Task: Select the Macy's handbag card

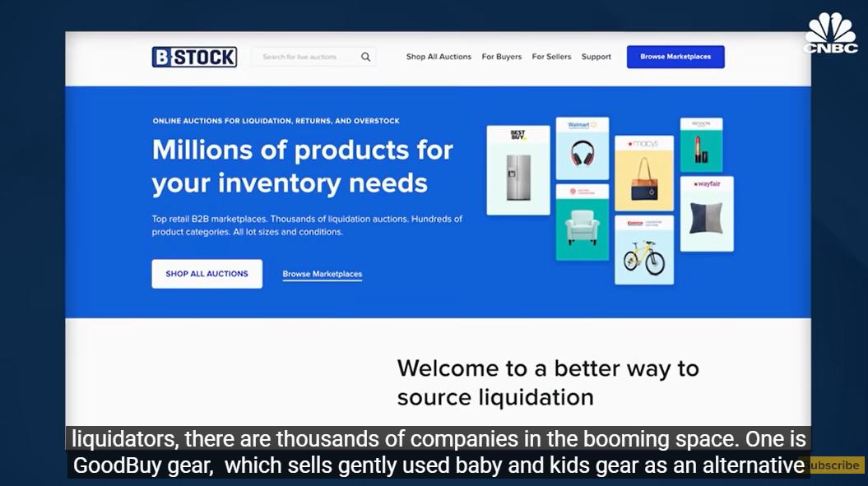Action: tap(644, 174)
